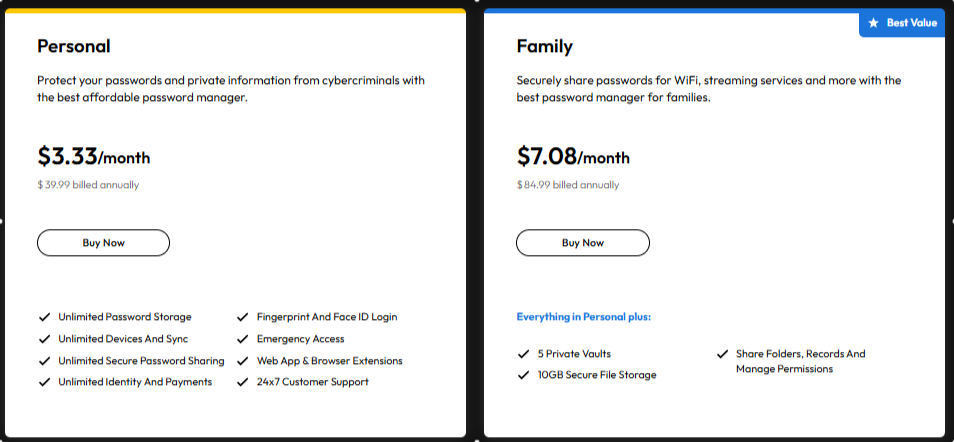Click checkmark beside Unlimited Password Storage
The image size is (954, 442).
(44, 317)
